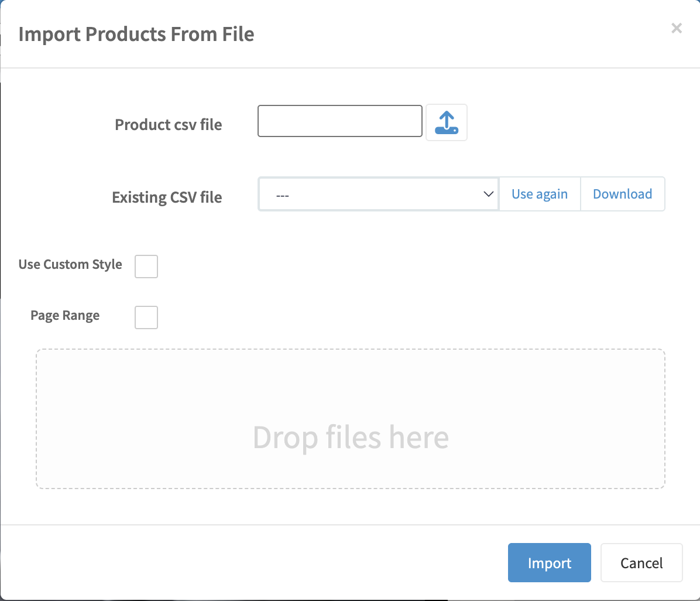
Task: Open the Existing CSV file dropdown
Action: [x=378, y=194]
